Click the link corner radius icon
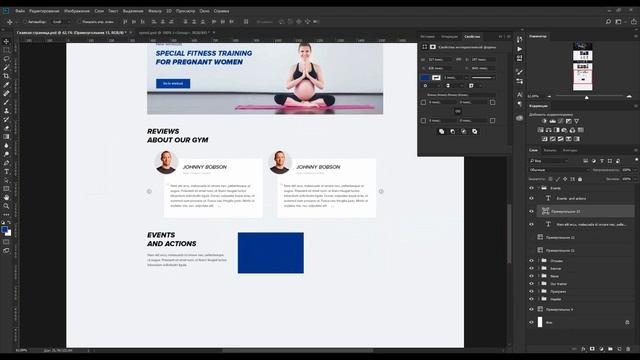Viewport: 640px width, 360px height. tap(458, 111)
